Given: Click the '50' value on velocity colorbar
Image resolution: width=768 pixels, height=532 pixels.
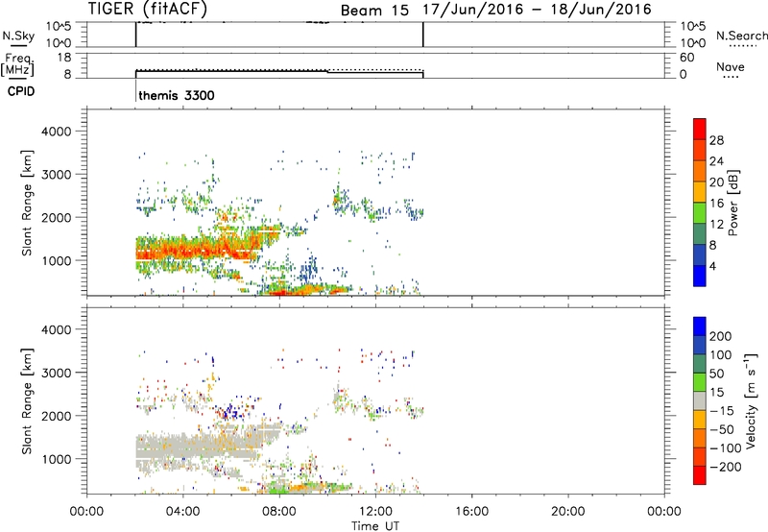Looking at the screenshot, I should [716, 374].
